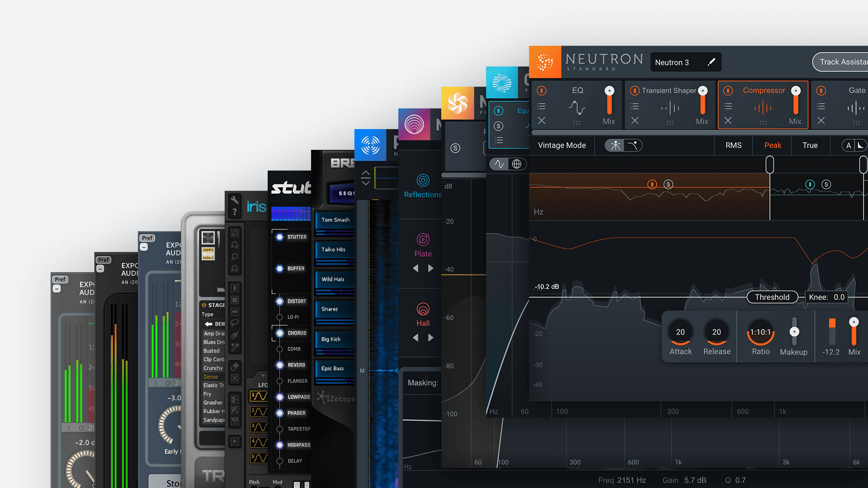
Task: Bypass the teal second compressor band
Action: (810, 184)
